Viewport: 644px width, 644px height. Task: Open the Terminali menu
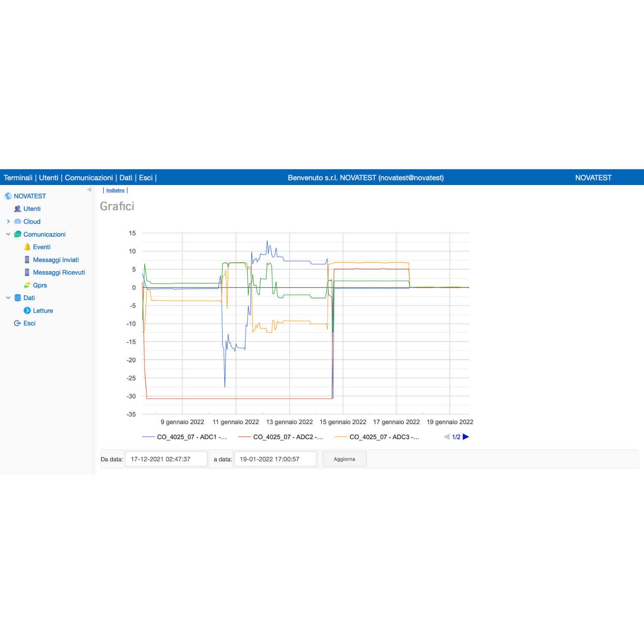(18, 177)
